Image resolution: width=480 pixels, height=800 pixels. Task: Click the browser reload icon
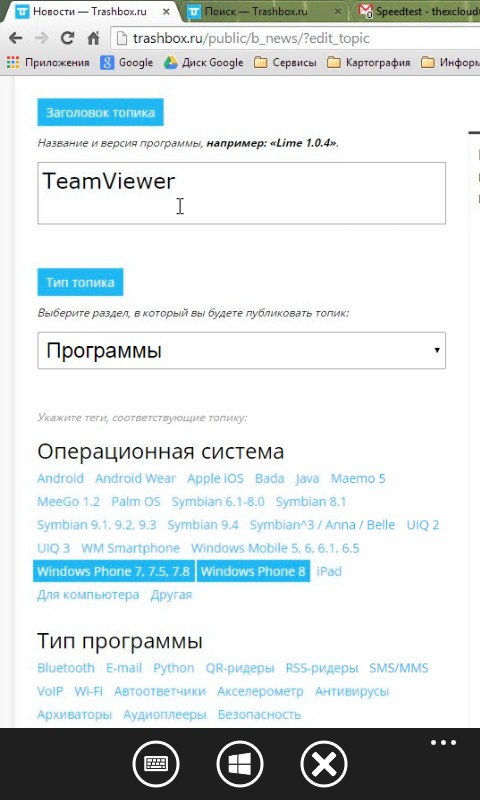coord(67,38)
